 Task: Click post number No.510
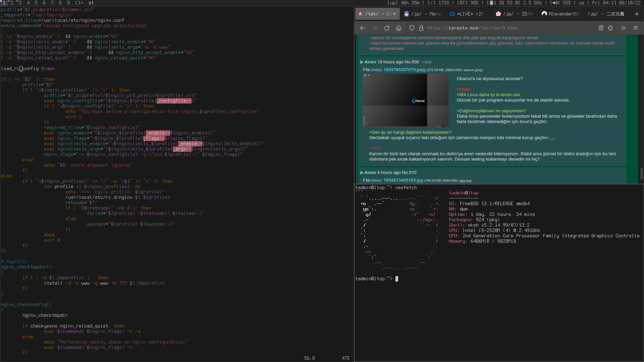click(409, 173)
